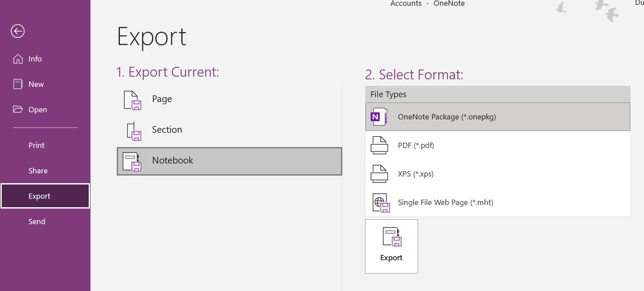
Task: Choose Notebook as the export scope
Action: click(x=229, y=161)
